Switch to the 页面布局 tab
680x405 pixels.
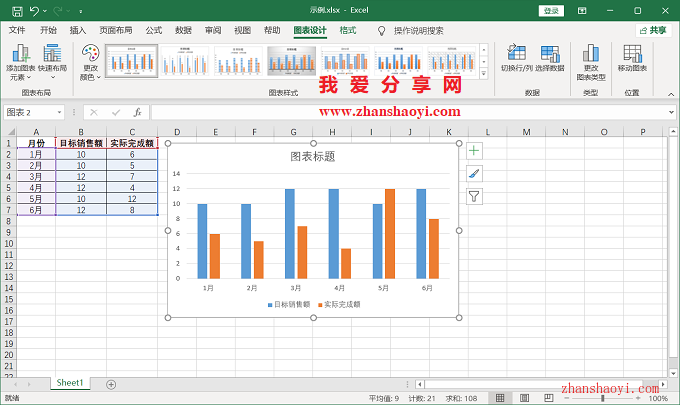115,30
